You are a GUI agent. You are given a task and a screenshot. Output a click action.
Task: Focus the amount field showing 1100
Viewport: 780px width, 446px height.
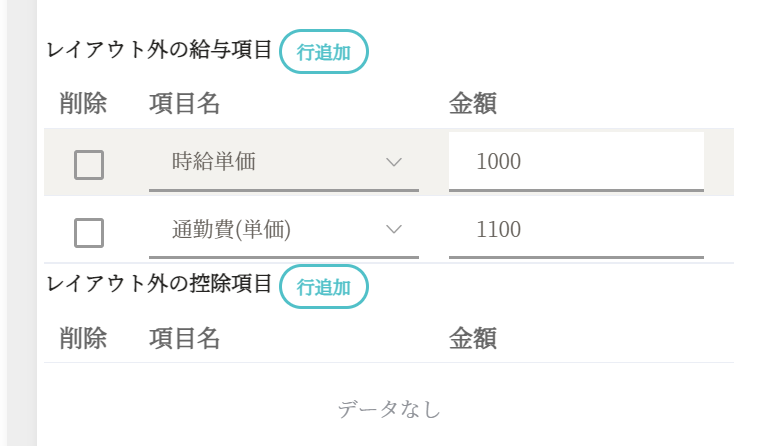(575, 230)
